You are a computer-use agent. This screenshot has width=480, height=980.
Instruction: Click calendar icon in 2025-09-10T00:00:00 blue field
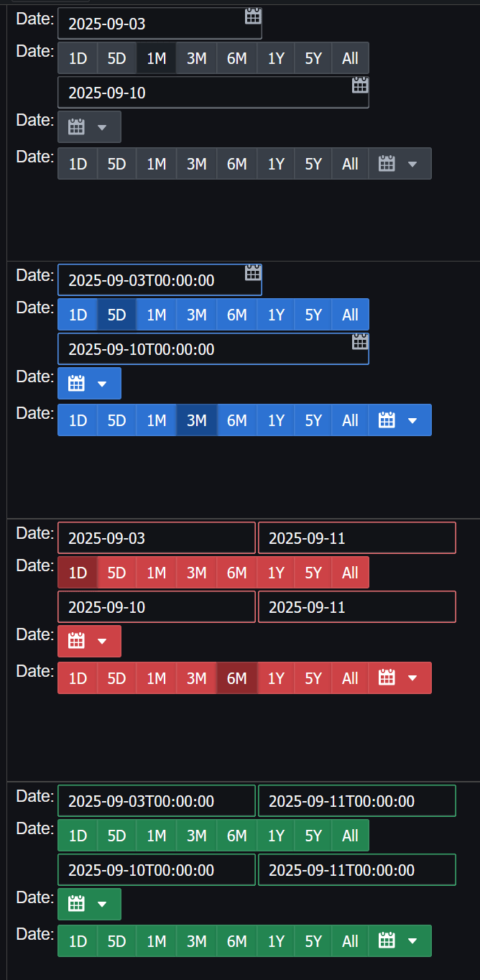pyautogui.click(x=360, y=341)
